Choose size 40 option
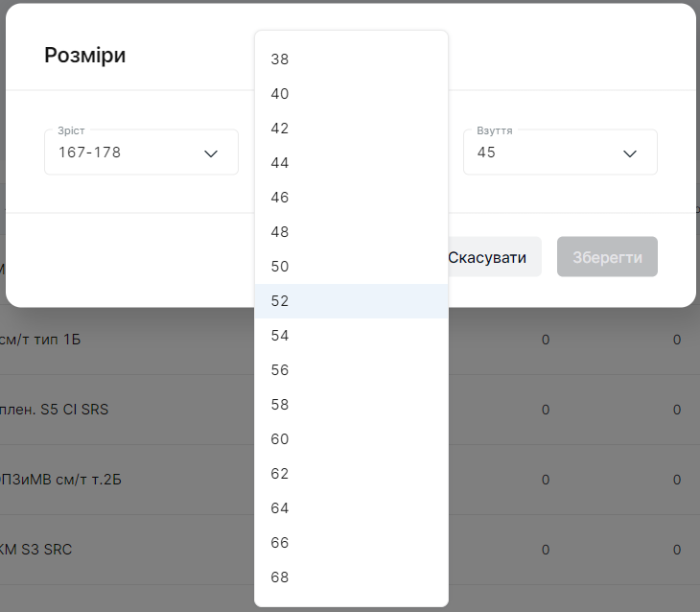Screen dimensions: 700x612 [351, 94]
